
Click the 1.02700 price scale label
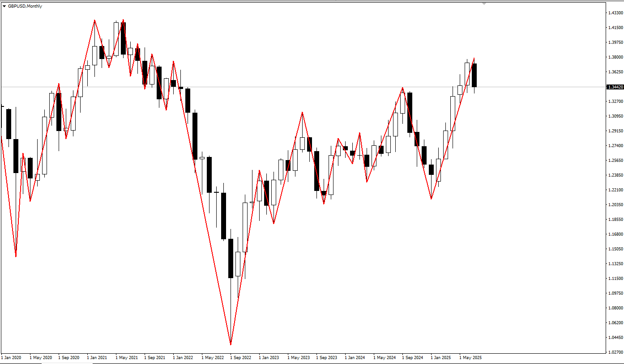click(615, 352)
